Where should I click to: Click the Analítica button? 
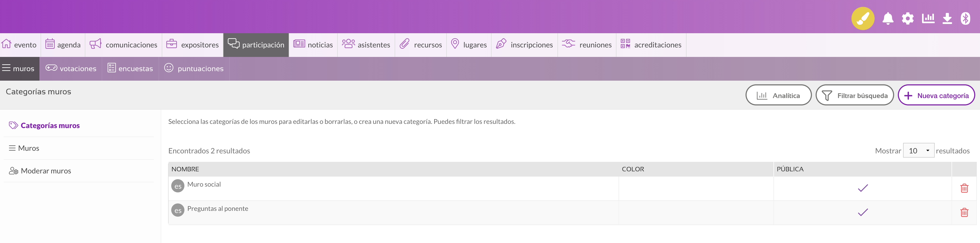[778, 95]
